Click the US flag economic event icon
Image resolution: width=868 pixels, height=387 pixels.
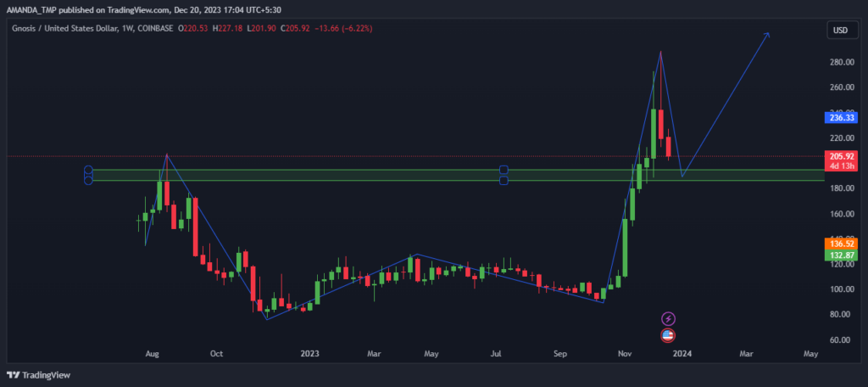point(669,335)
